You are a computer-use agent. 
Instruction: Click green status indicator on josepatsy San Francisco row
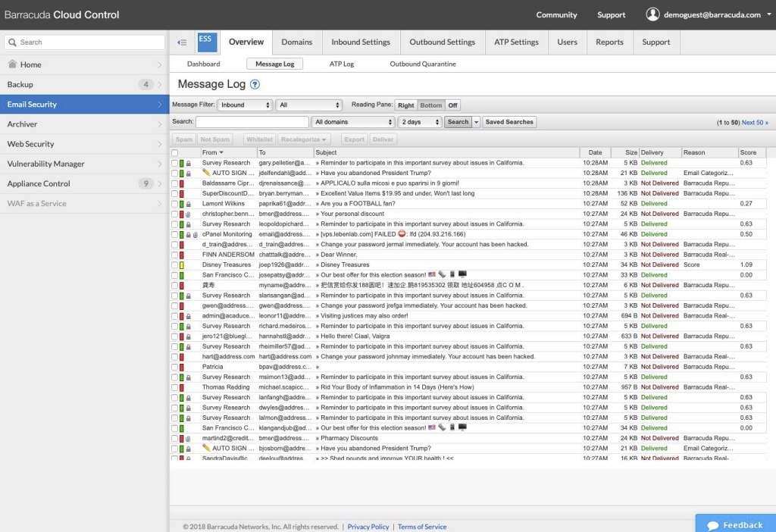(x=182, y=275)
